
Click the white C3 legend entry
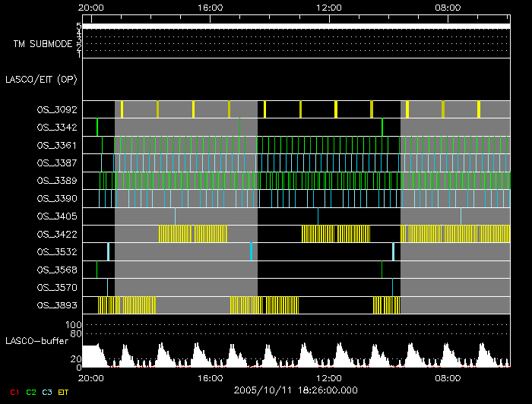click(x=49, y=392)
